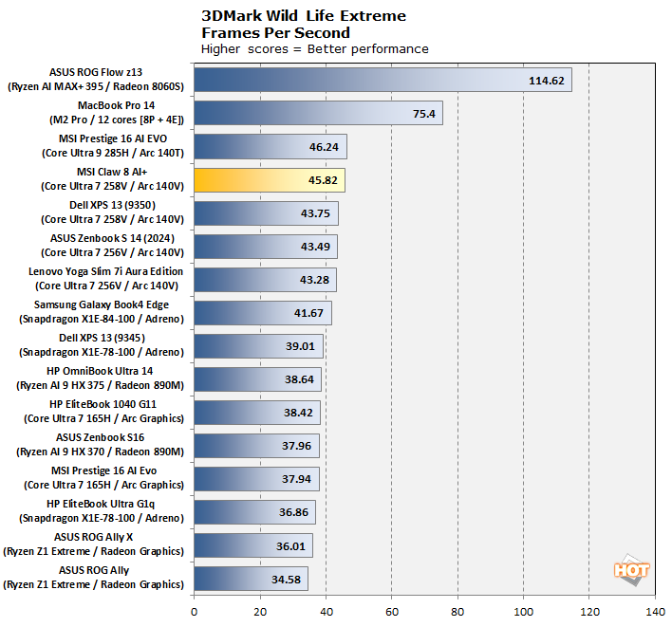Click the 38.64 score value
Image resolution: width=672 pixels, height=627 pixels.
tap(299, 379)
